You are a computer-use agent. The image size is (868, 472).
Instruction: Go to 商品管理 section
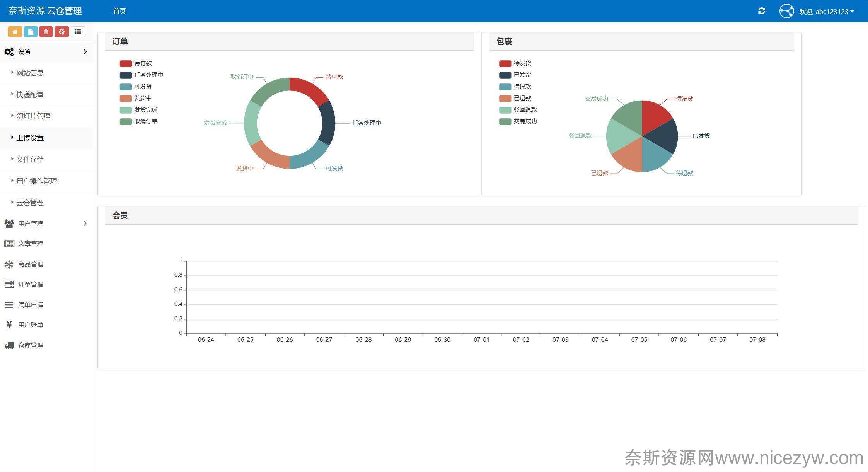[47, 264]
